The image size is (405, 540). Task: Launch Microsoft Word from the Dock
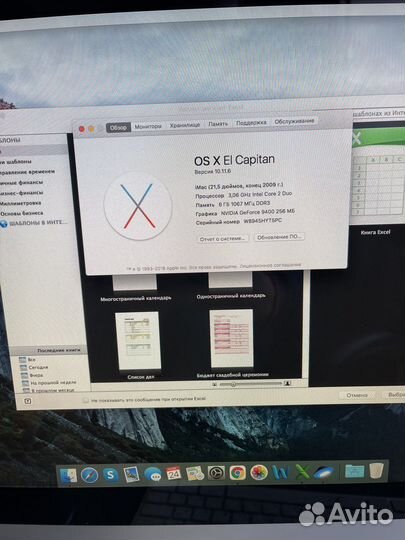click(280, 472)
